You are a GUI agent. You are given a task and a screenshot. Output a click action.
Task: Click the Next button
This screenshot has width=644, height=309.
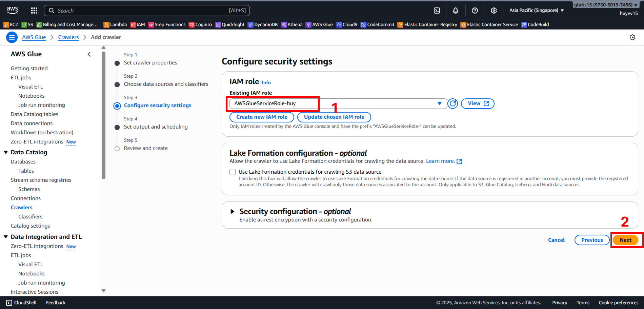pyautogui.click(x=625, y=240)
